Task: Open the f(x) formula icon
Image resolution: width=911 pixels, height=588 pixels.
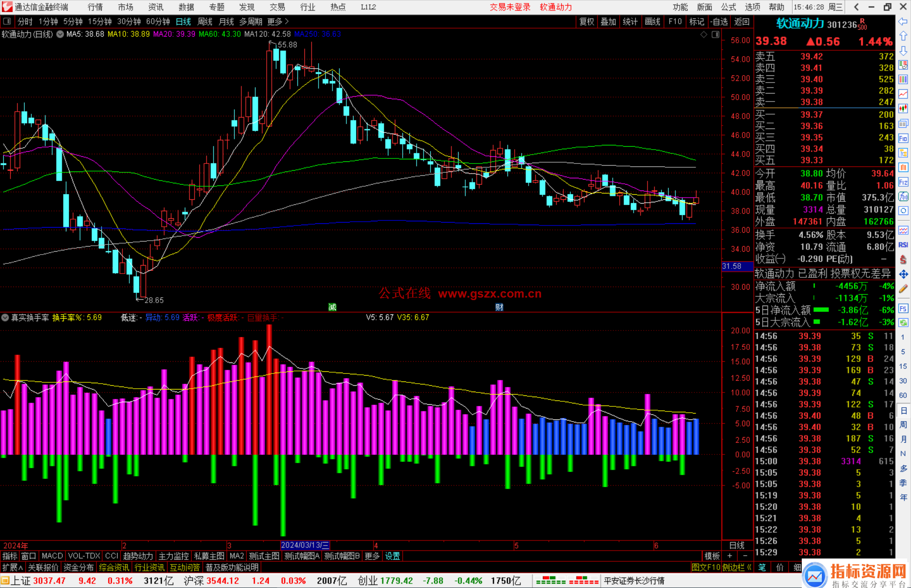Action: tap(903, 196)
